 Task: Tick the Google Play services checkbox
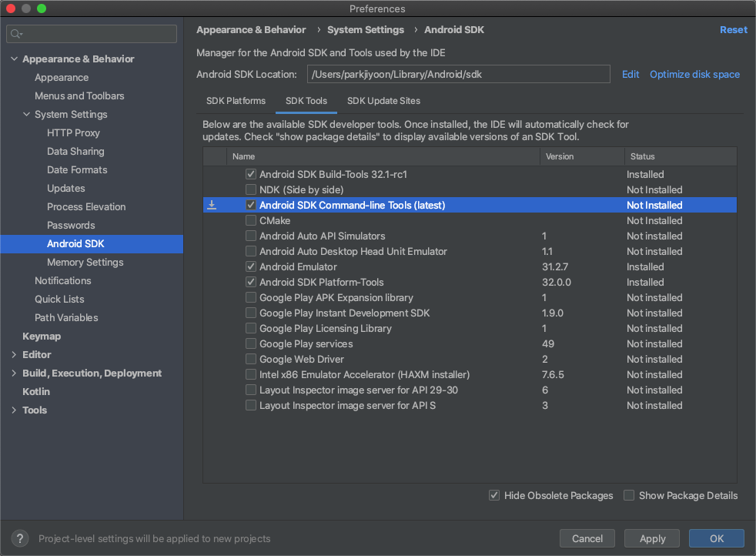251,343
